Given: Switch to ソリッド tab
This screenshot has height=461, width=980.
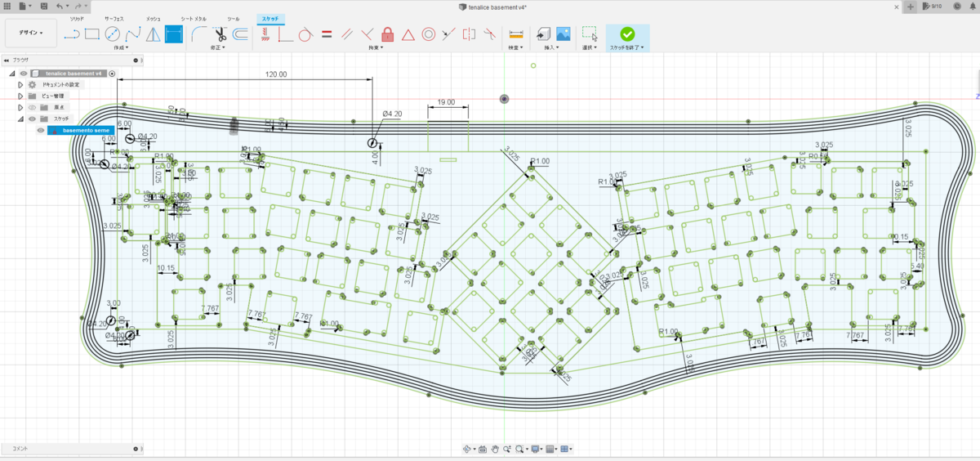Looking at the screenshot, I should [x=76, y=17].
